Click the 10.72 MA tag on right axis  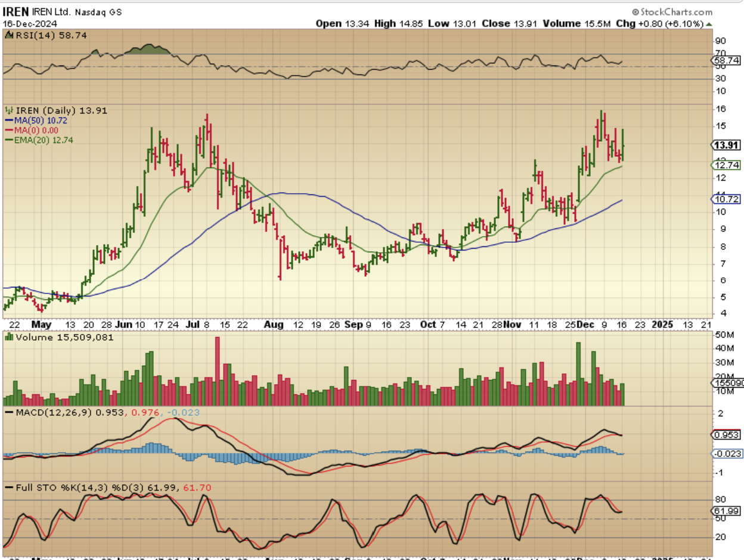pyautogui.click(x=727, y=199)
